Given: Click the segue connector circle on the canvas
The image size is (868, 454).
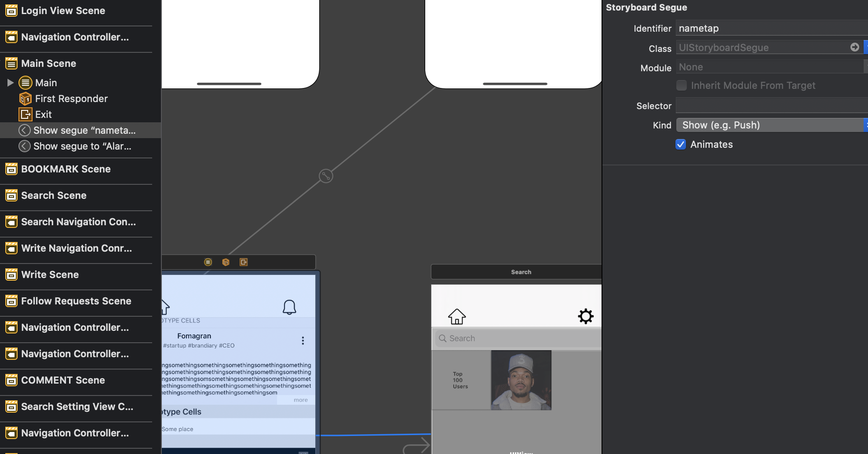Looking at the screenshot, I should (x=326, y=176).
